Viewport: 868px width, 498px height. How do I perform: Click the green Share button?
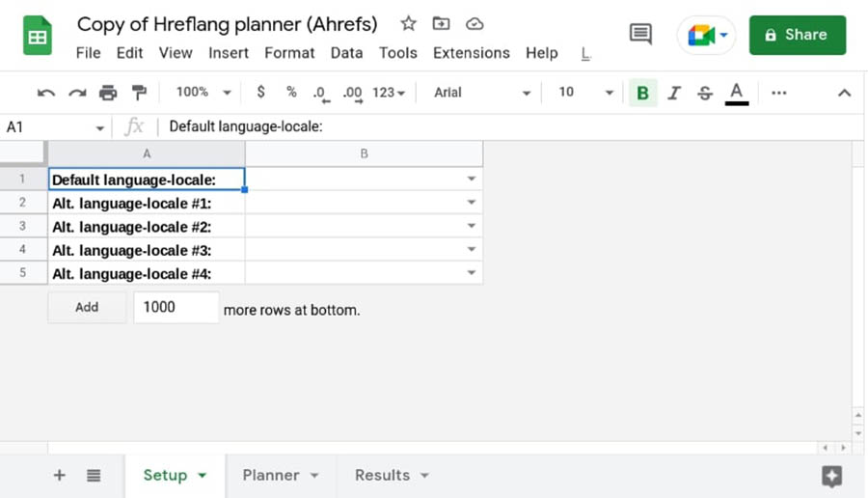coord(797,35)
